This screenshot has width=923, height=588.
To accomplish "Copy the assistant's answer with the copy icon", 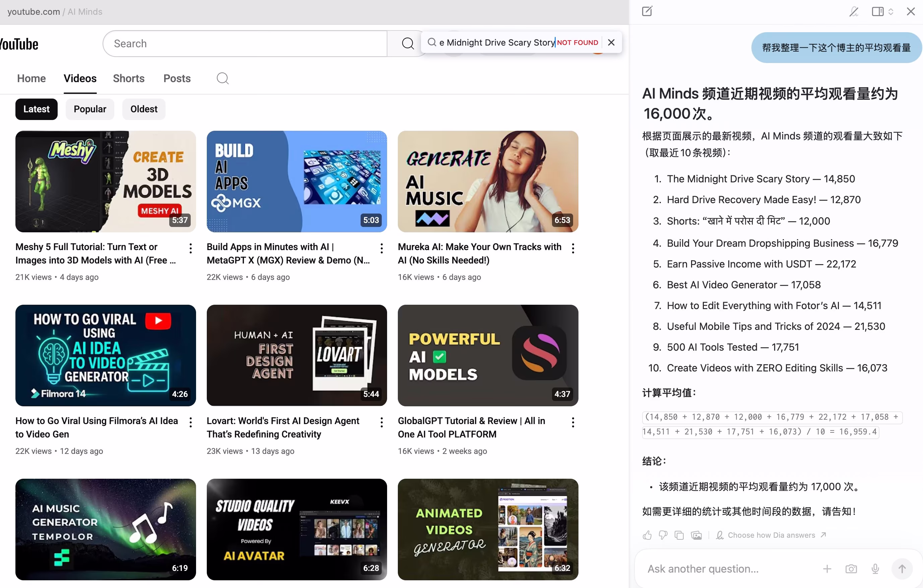I will (x=679, y=535).
